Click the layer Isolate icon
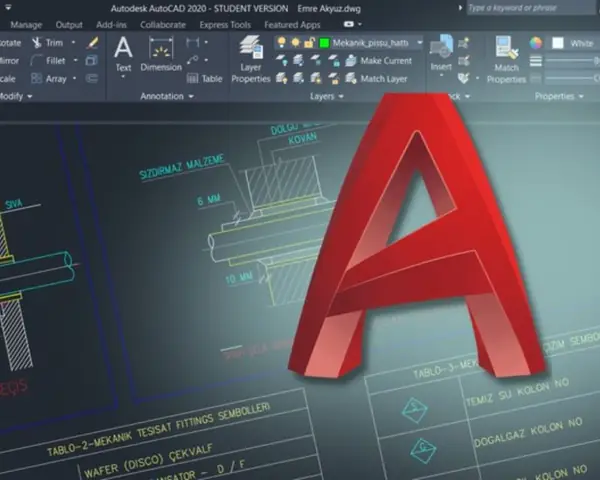 [x=298, y=60]
